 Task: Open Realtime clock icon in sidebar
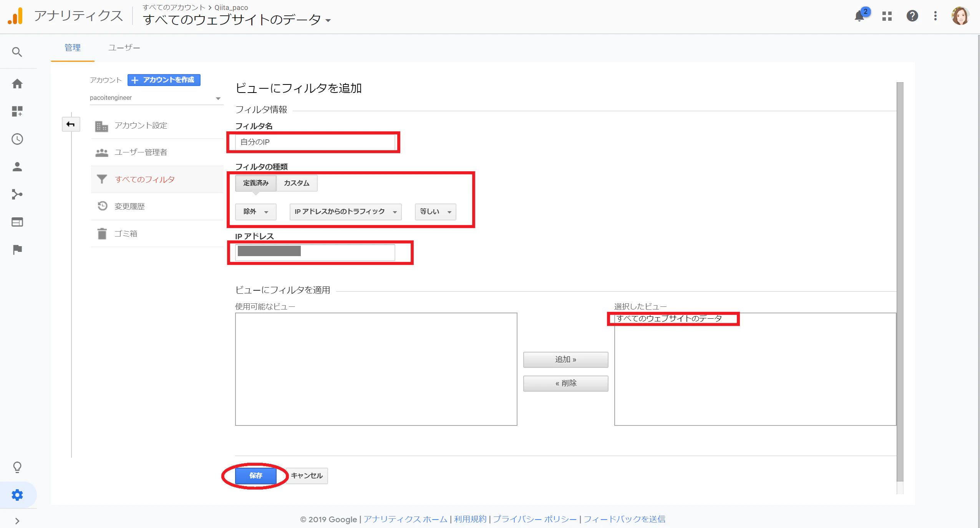(x=17, y=139)
